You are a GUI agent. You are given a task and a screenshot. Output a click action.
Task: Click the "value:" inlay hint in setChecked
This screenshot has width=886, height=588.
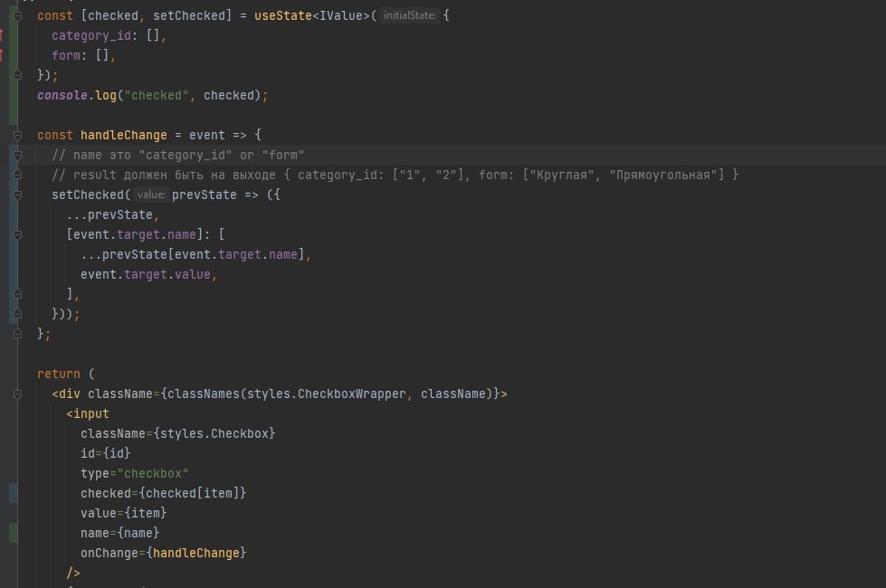(x=151, y=194)
